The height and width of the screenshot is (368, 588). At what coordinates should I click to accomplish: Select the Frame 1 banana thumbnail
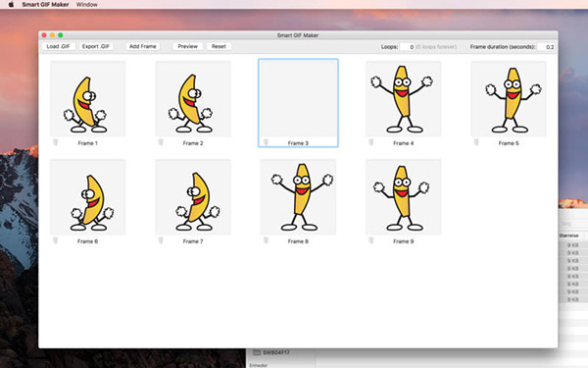88,99
